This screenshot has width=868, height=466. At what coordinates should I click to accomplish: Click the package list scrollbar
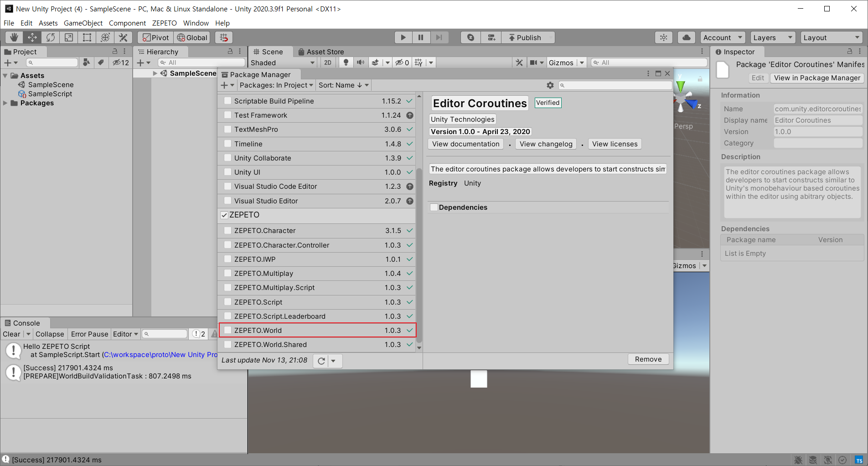click(419, 255)
